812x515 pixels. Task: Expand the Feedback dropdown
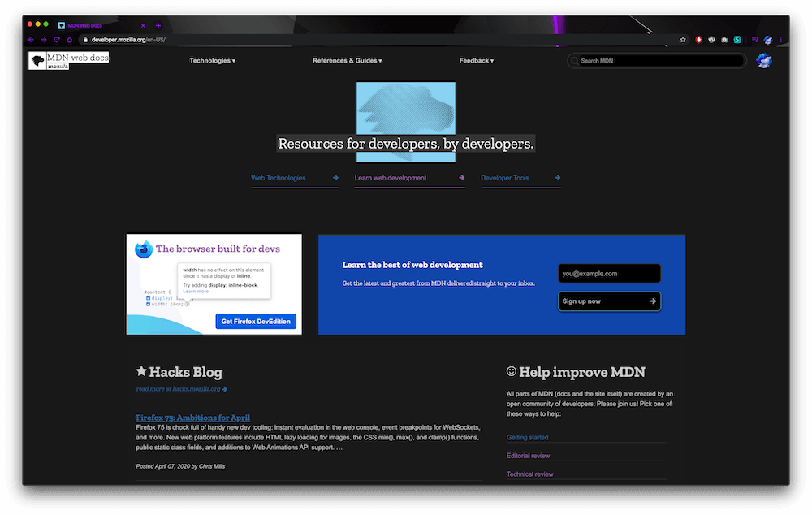475,60
